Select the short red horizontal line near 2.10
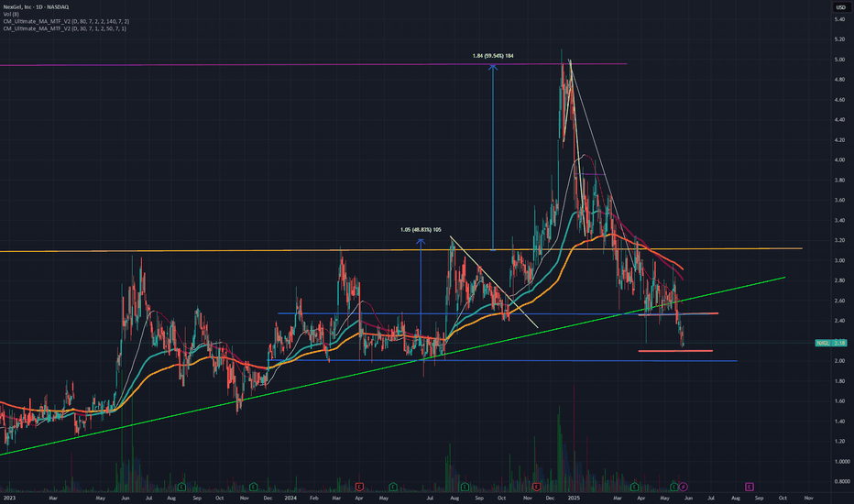The image size is (854, 504). pos(674,351)
